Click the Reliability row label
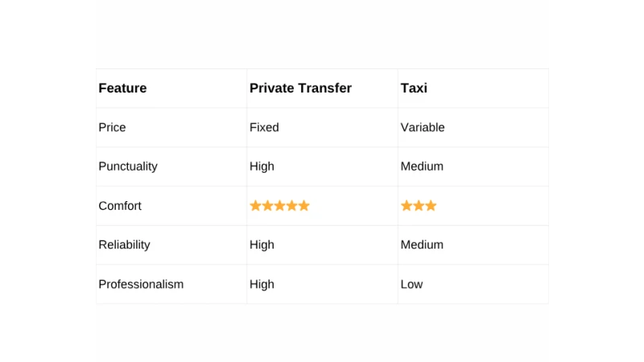The height and width of the screenshot is (362, 644). tap(124, 245)
